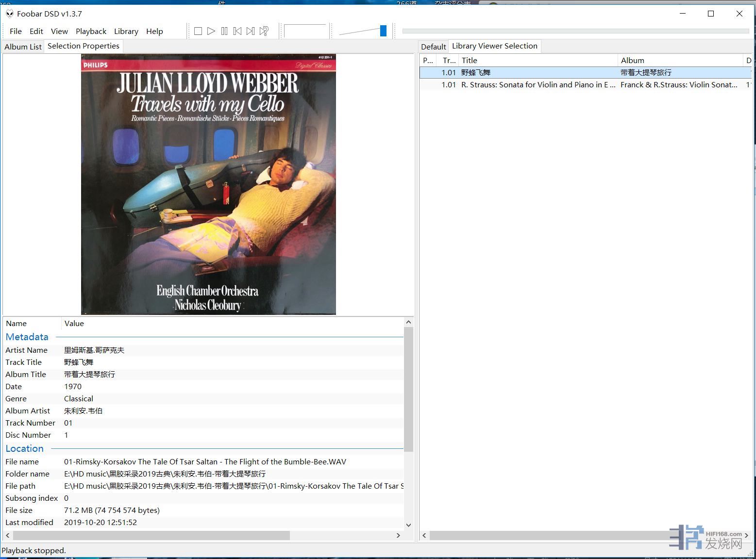756x559 pixels.
Task: Open the Playback menu
Action: [x=91, y=31]
